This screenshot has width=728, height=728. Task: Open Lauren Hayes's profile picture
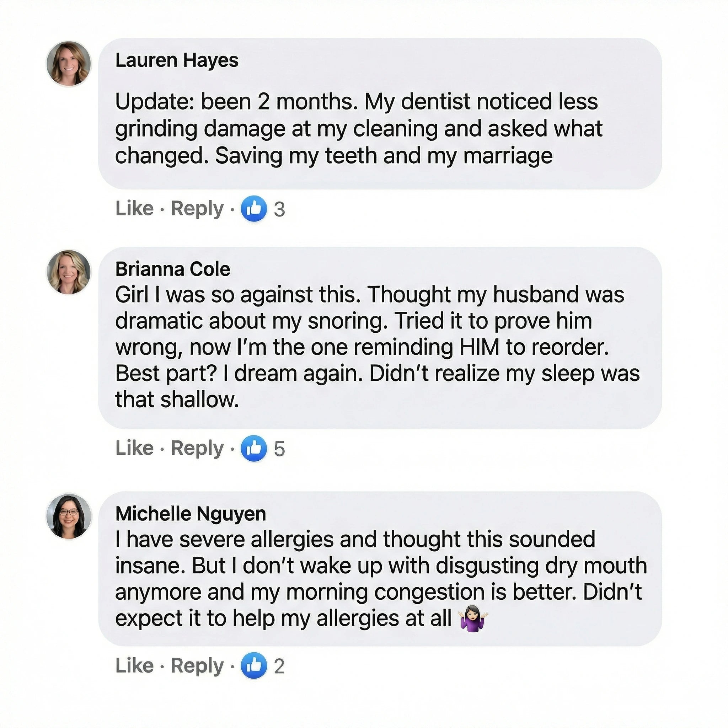click(x=69, y=63)
